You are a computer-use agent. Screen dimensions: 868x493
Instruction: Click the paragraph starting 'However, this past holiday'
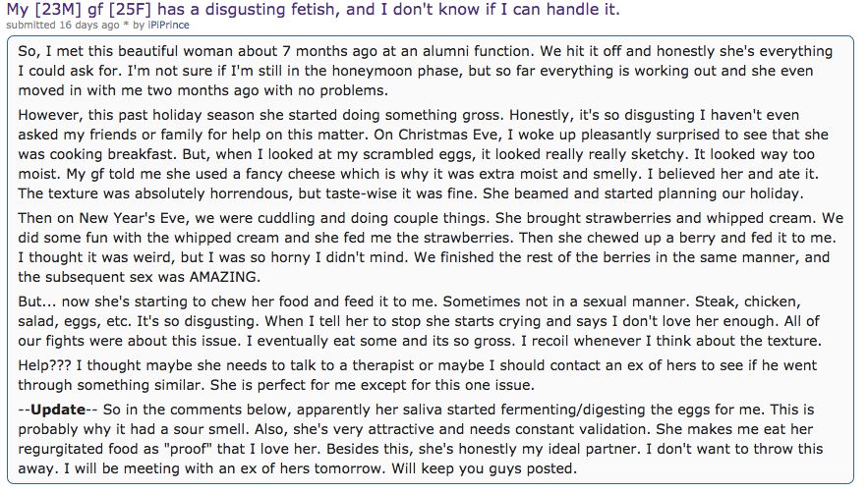424,154
